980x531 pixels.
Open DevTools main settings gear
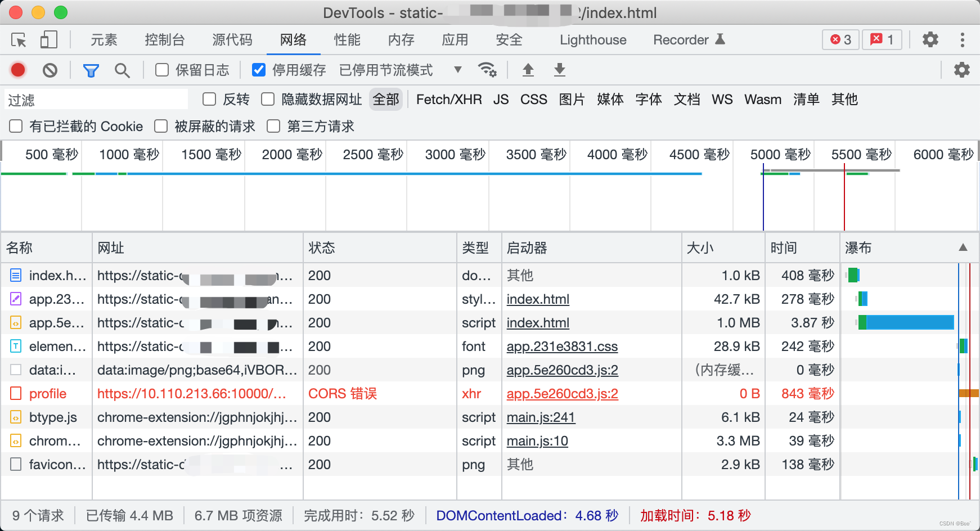point(930,39)
